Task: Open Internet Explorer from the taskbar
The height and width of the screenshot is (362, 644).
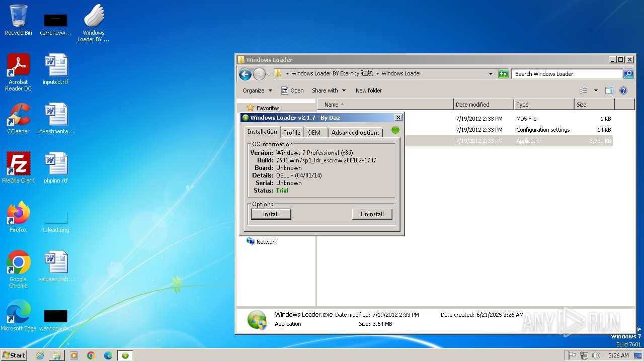Action: (40, 355)
